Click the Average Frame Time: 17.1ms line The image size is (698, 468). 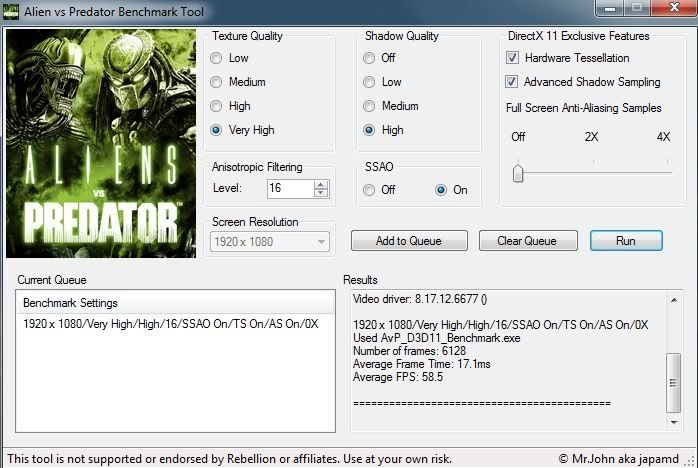(x=422, y=364)
